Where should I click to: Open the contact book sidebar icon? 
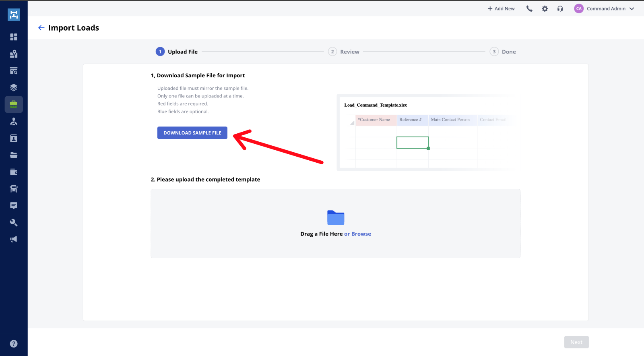click(14, 138)
